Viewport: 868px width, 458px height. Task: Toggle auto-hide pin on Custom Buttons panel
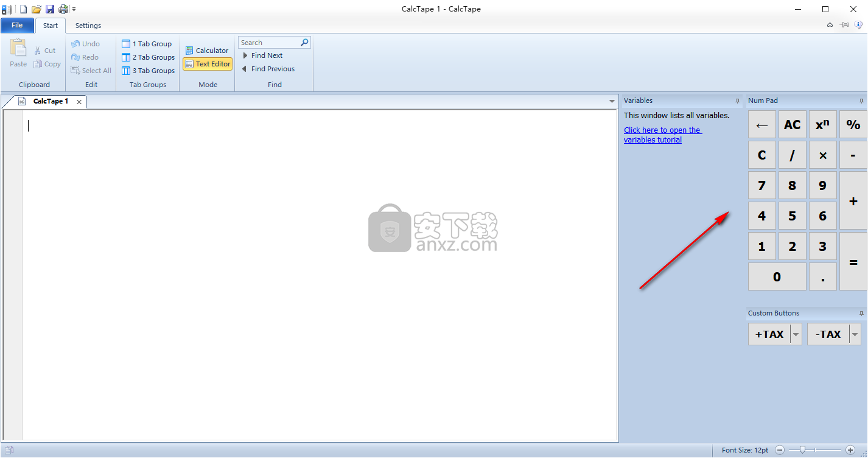pos(861,313)
